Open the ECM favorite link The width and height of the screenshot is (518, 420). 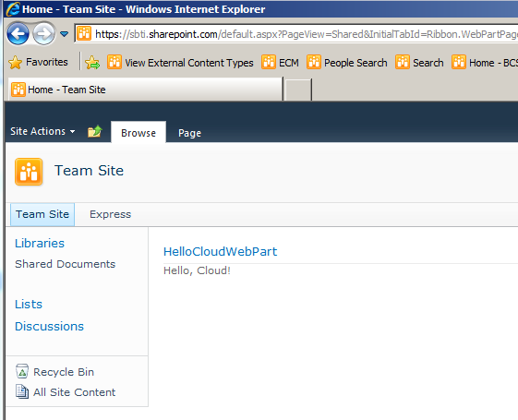click(280, 63)
